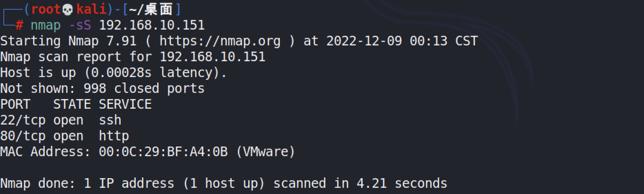Click the Nmap 7.91 version text

tap(102, 41)
